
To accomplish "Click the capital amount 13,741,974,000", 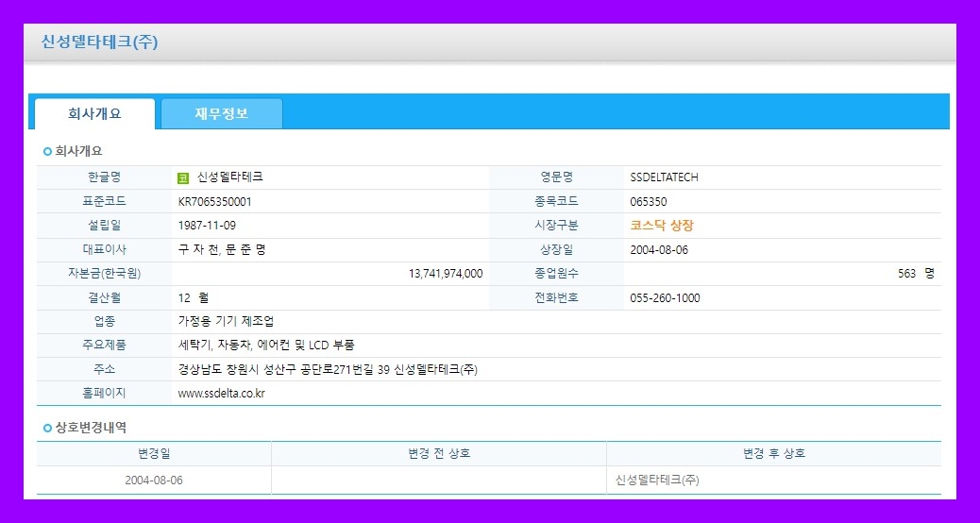I will coord(446,274).
